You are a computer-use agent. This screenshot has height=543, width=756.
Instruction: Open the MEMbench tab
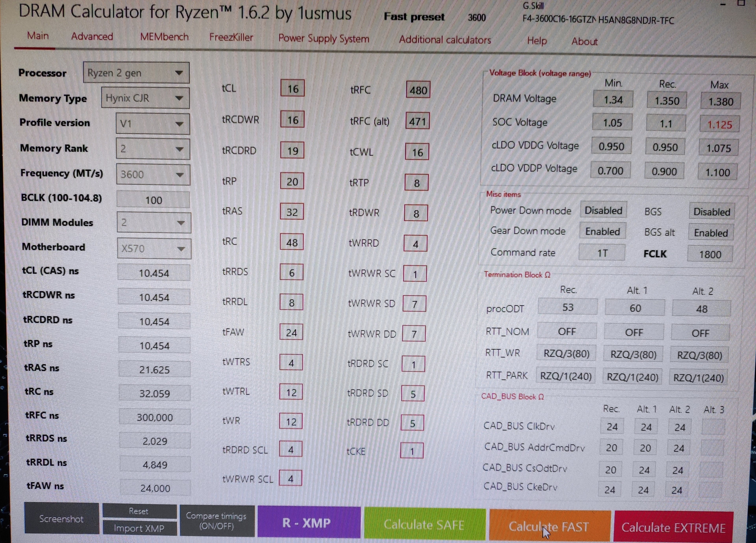point(164,37)
